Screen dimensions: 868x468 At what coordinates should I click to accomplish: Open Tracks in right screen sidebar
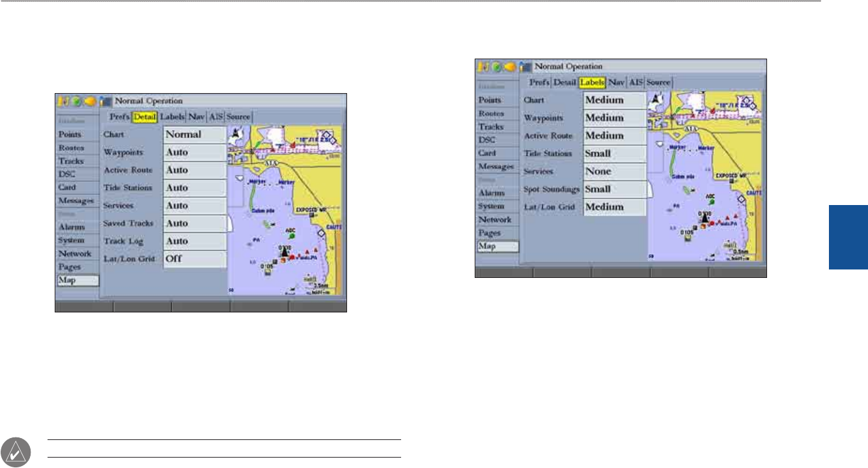click(497, 126)
